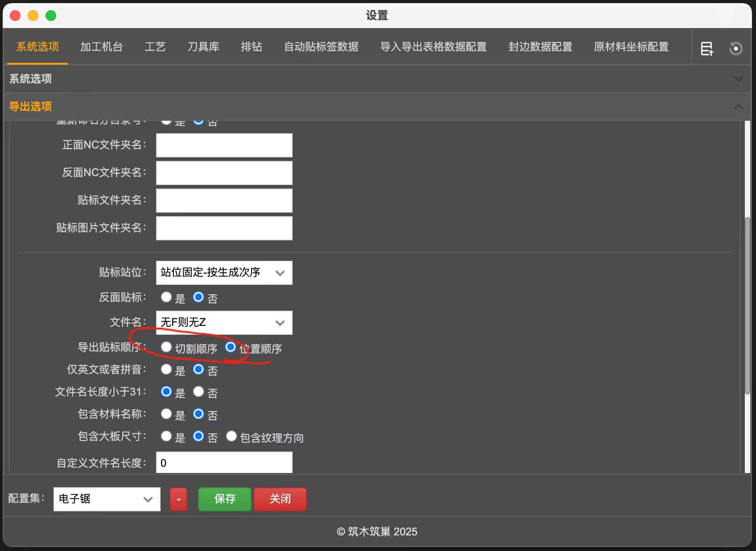Select the 切割顺序 radio button
The image size is (756, 551).
166,347
